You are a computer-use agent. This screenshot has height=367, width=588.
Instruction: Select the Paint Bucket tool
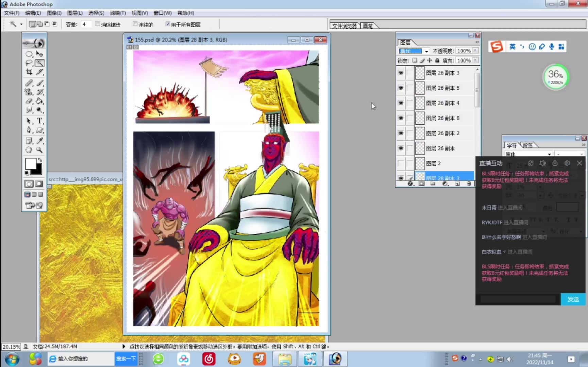[x=40, y=101]
